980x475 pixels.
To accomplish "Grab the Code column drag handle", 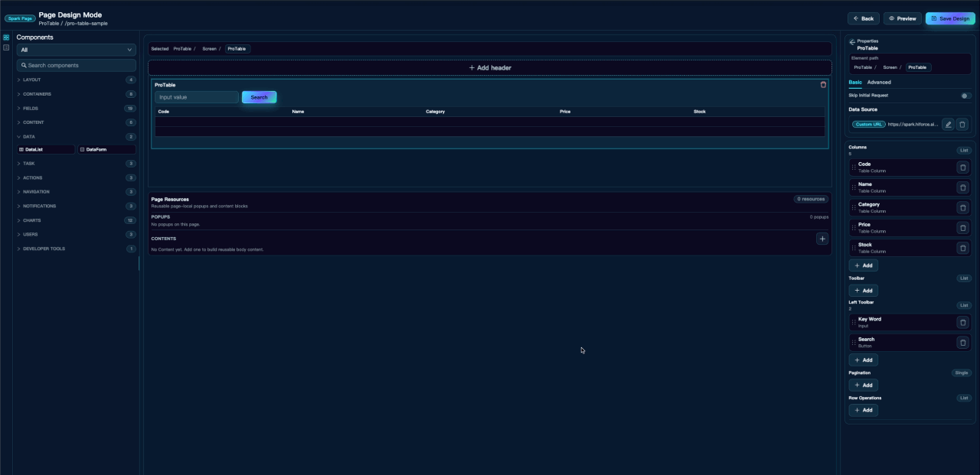I will pos(854,168).
